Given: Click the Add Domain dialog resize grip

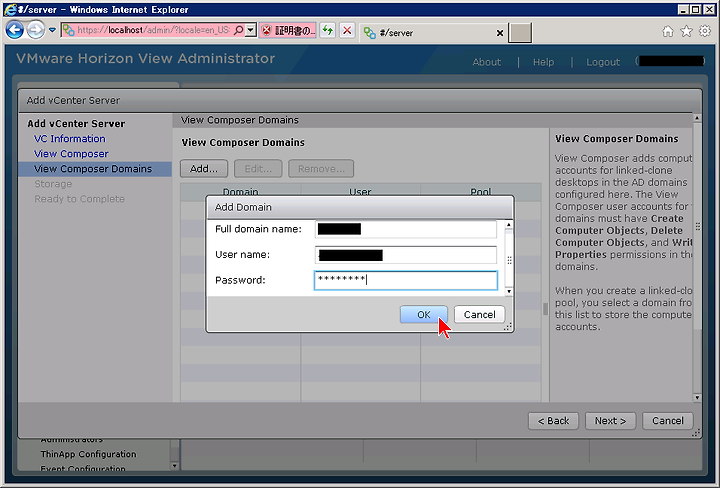Looking at the screenshot, I should pyautogui.click(x=508, y=326).
